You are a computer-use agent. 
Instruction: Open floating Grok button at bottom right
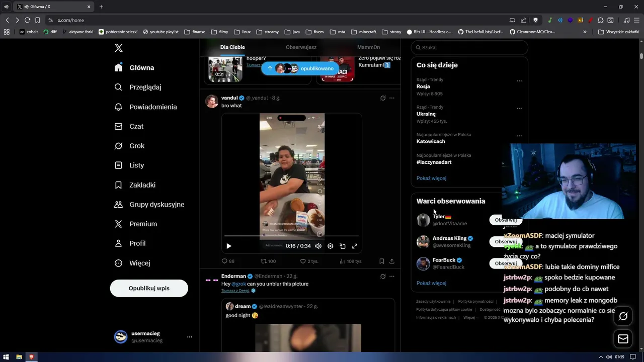pyautogui.click(x=623, y=316)
